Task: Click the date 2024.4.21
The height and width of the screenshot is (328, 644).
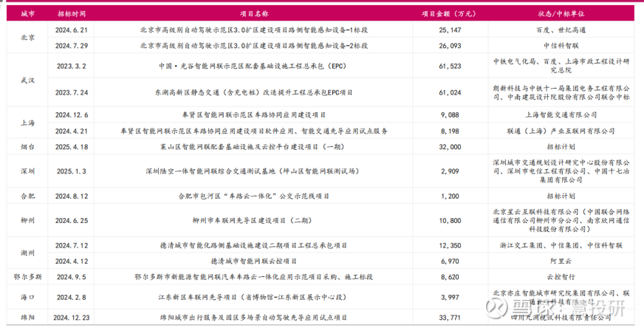Action: click(72, 131)
